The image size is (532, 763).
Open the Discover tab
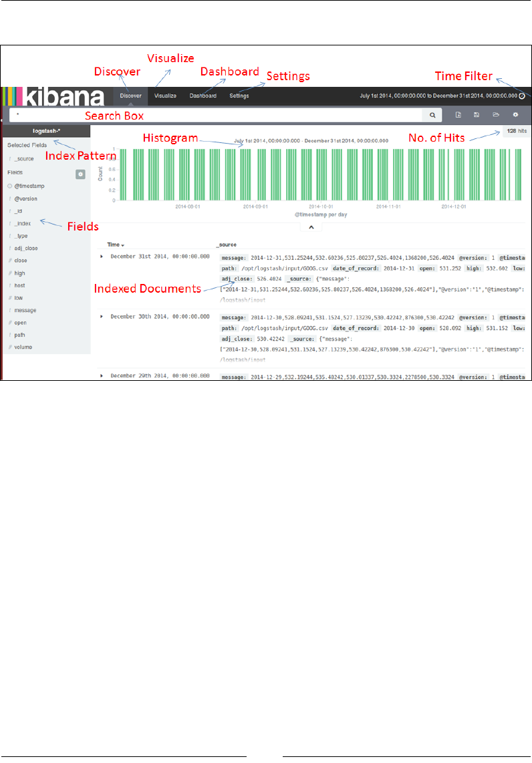(x=130, y=96)
